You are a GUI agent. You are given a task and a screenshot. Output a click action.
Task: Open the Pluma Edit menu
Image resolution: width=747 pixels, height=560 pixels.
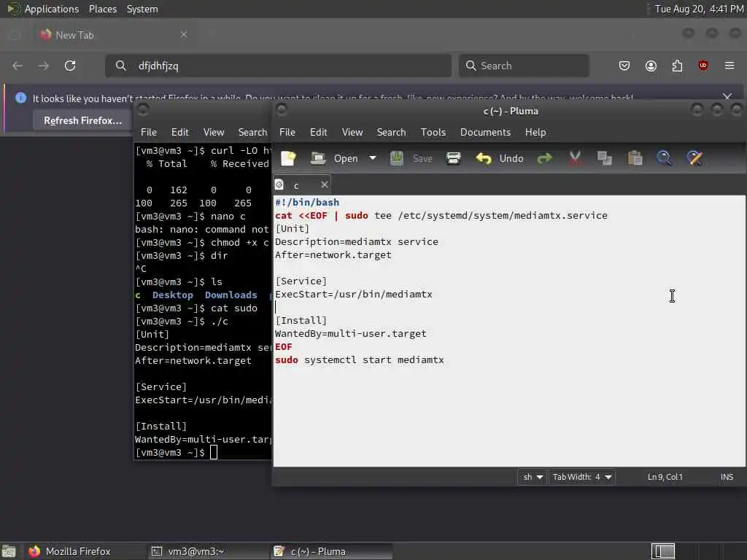pyautogui.click(x=318, y=133)
